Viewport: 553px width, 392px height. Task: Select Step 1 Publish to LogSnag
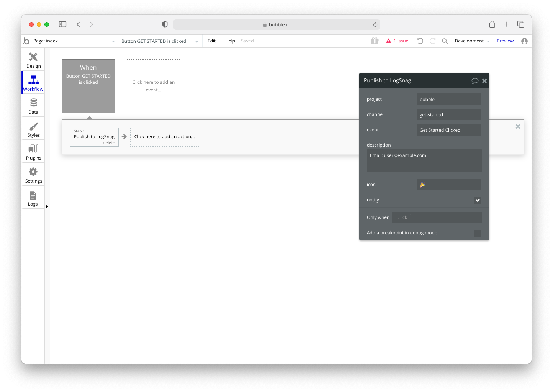94,137
